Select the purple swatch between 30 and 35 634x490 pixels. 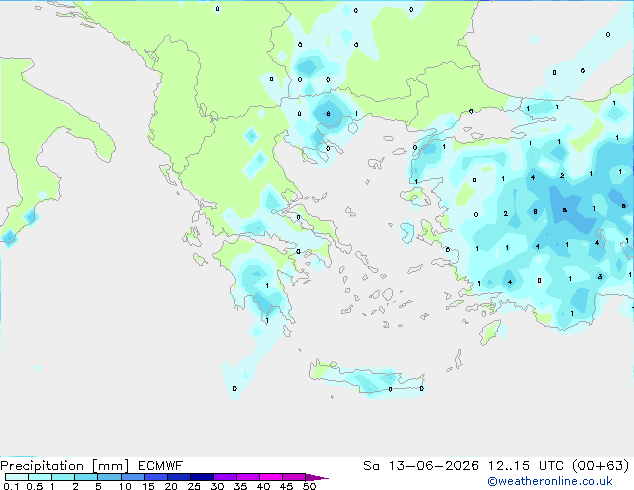[x=224, y=477]
